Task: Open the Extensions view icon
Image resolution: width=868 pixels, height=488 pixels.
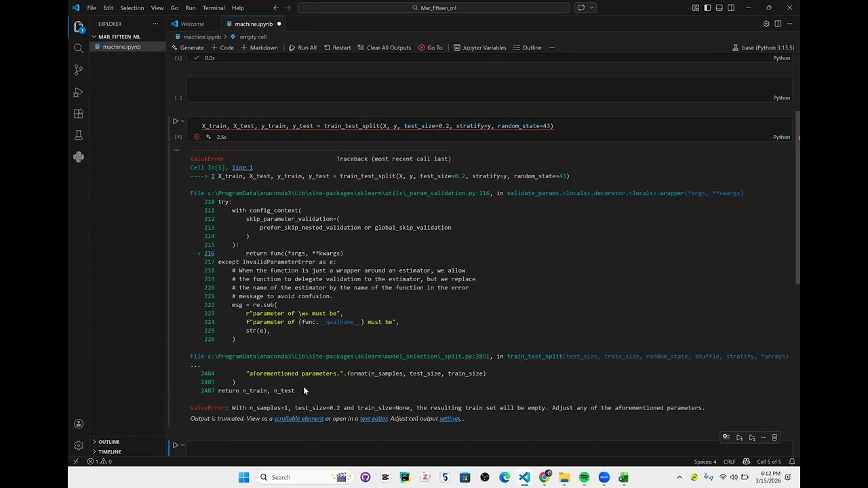Action: [x=79, y=114]
